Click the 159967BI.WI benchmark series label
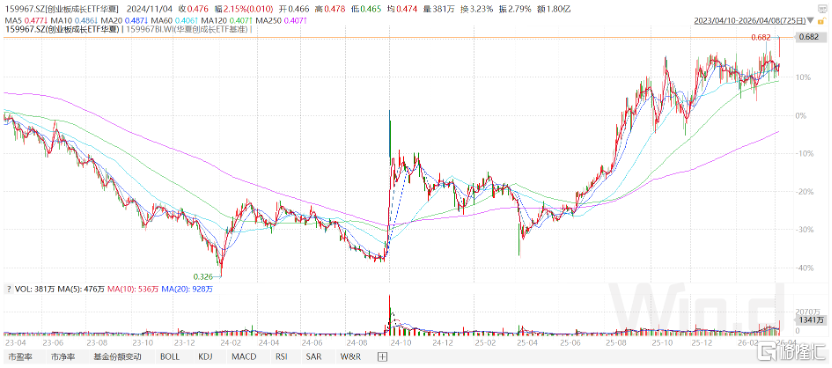Screen dimensions: 832x368 click(188, 29)
